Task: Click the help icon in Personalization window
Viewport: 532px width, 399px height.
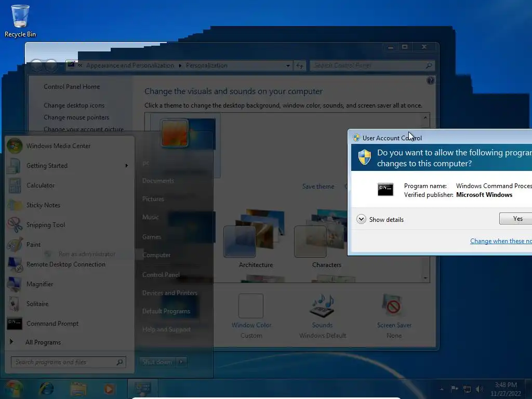Action: tap(430, 81)
